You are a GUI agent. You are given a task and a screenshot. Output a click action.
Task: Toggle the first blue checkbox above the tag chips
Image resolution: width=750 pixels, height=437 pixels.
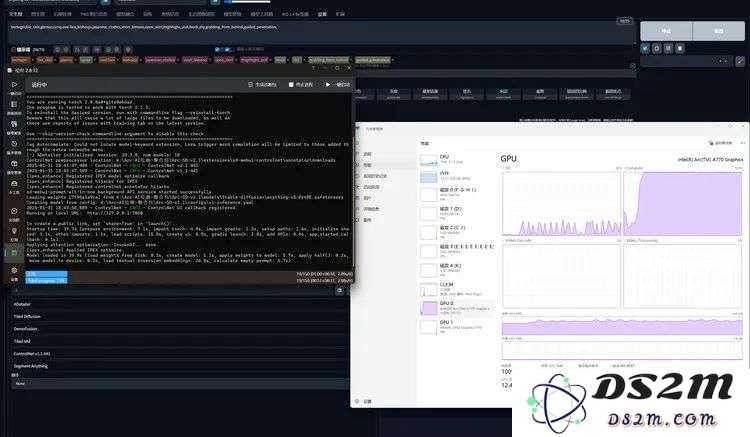click(x=217, y=49)
